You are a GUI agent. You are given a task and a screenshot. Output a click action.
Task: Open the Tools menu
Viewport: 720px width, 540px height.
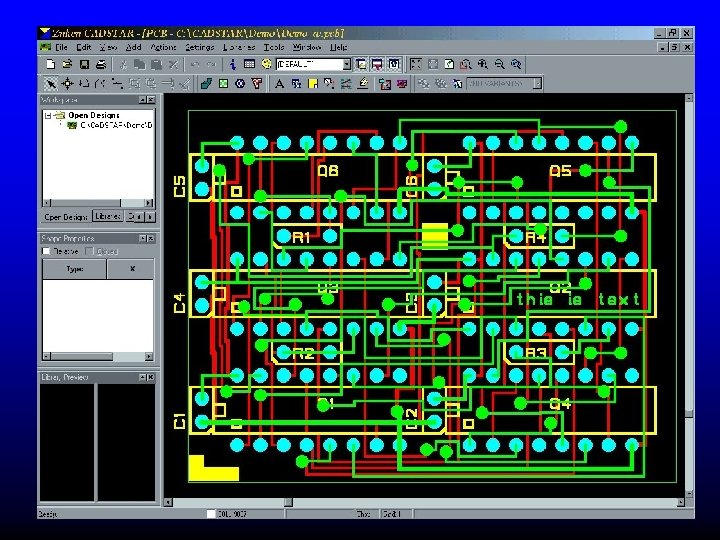[274, 47]
